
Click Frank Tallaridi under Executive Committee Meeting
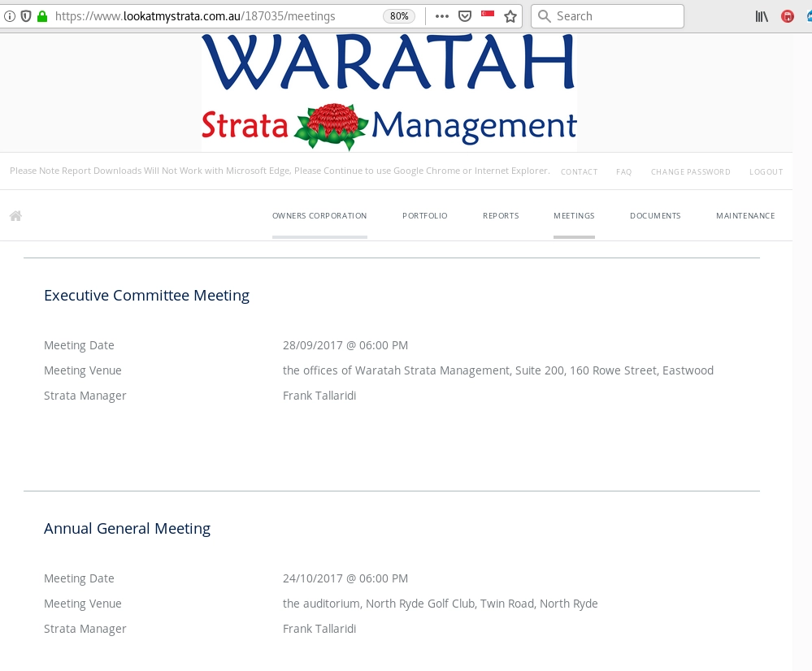[x=319, y=396]
